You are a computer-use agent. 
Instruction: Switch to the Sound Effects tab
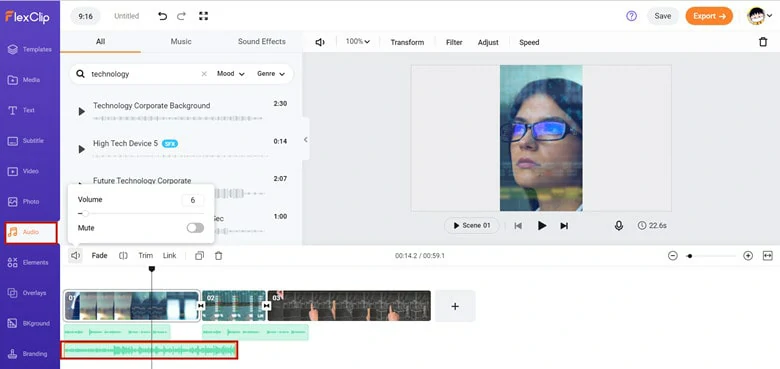point(262,42)
